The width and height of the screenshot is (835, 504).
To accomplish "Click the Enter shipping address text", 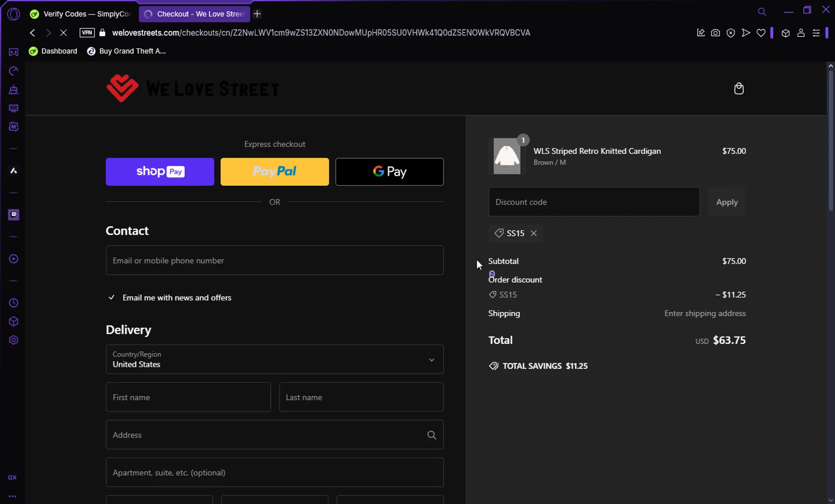I will (x=705, y=314).
